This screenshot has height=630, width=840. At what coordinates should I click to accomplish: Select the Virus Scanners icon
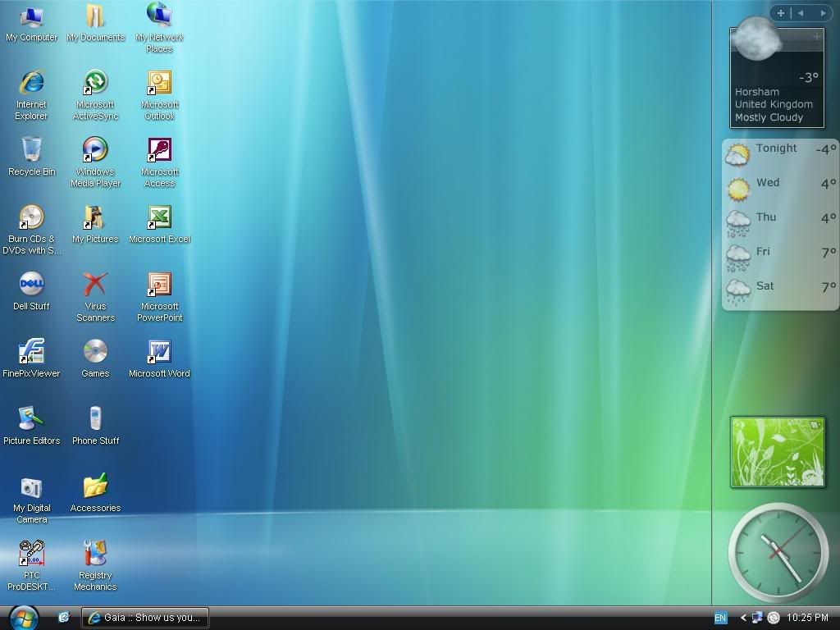pos(95,297)
